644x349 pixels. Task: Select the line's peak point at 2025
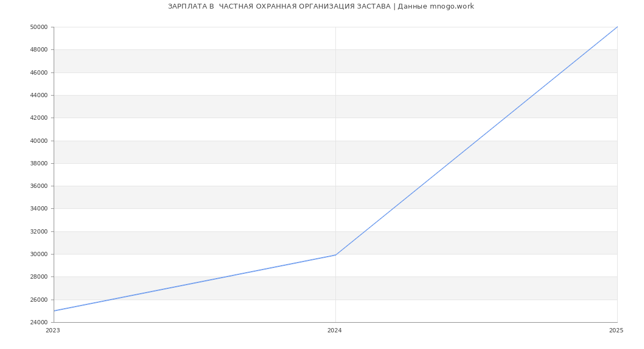coord(617,27)
